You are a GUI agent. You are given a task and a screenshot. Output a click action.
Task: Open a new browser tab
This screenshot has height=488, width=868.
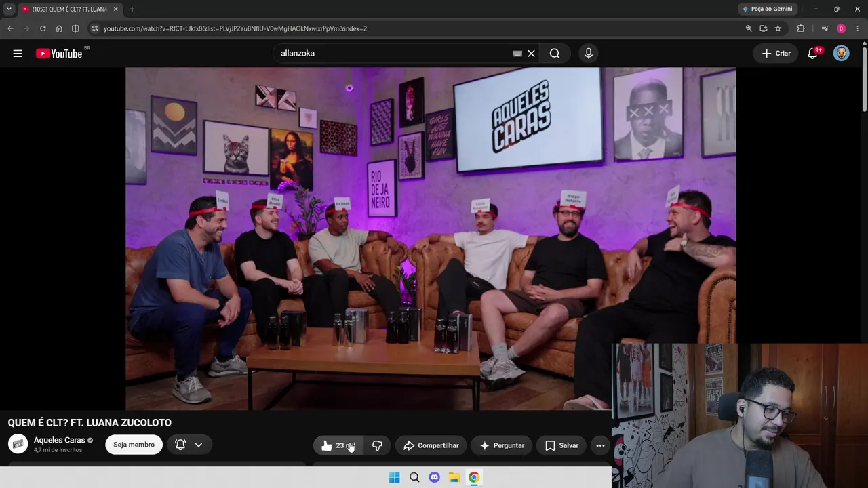[x=132, y=9]
